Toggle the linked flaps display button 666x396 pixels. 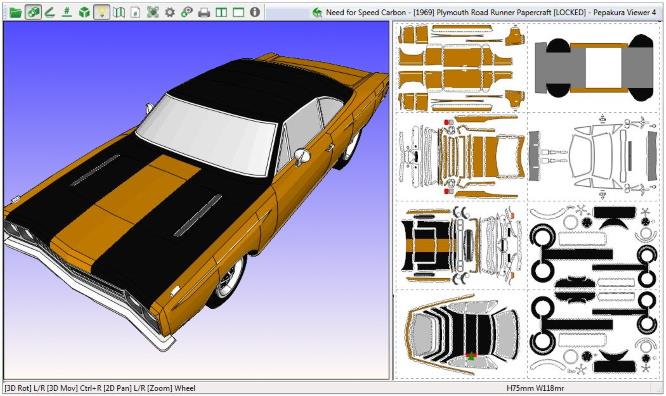pyautogui.click(x=33, y=12)
